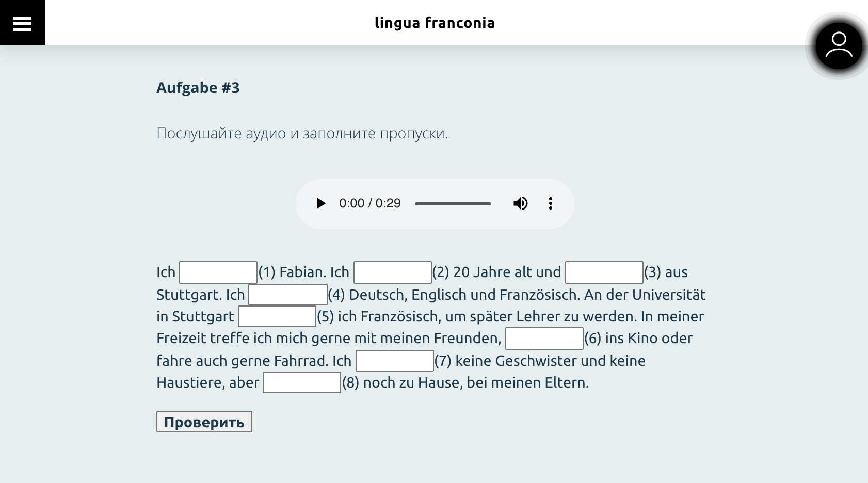Open the user profile icon
The width and height of the screenshot is (868, 483).
coord(839,46)
